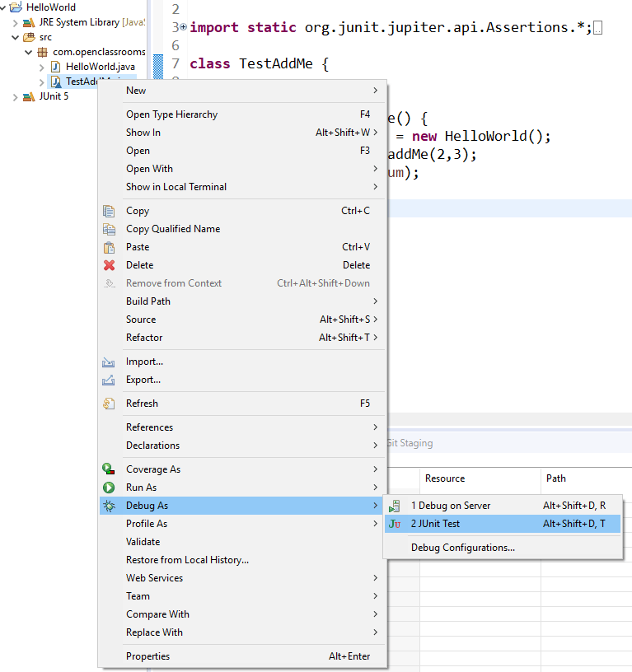The height and width of the screenshot is (672, 632).
Task: Expand the JRE System Library node
Action: point(16,23)
